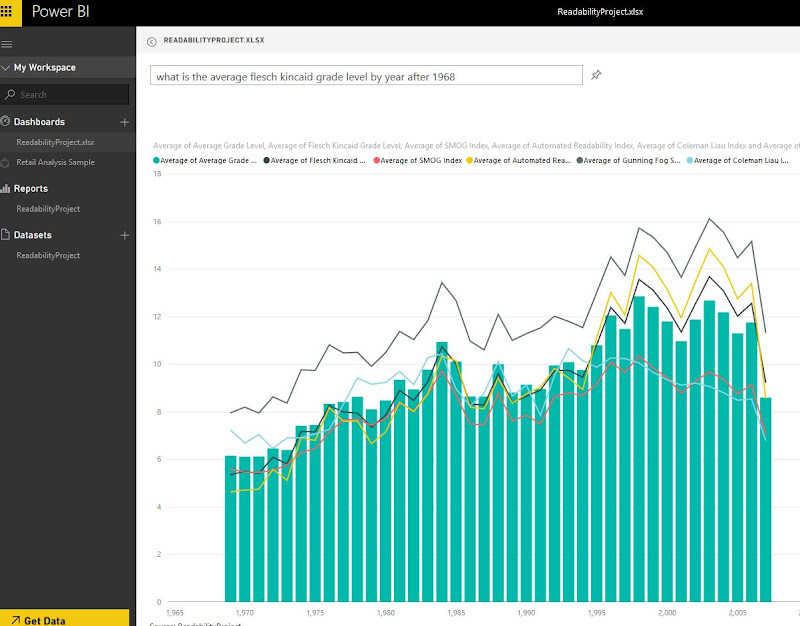The width and height of the screenshot is (800, 626).
Task: Click the ReadabilityProject.xlsx title in top bar
Action: (x=600, y=12)
